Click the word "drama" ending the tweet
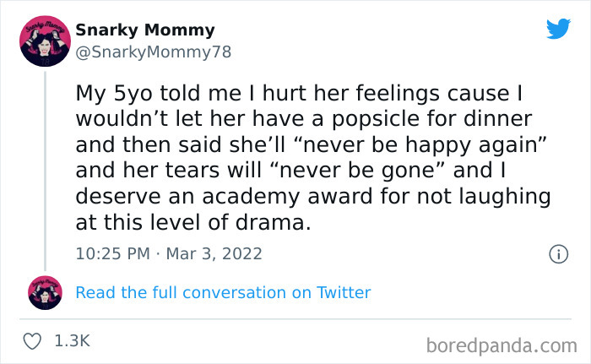Viewport: 591px width, 364px height. (x=274, y=223)
